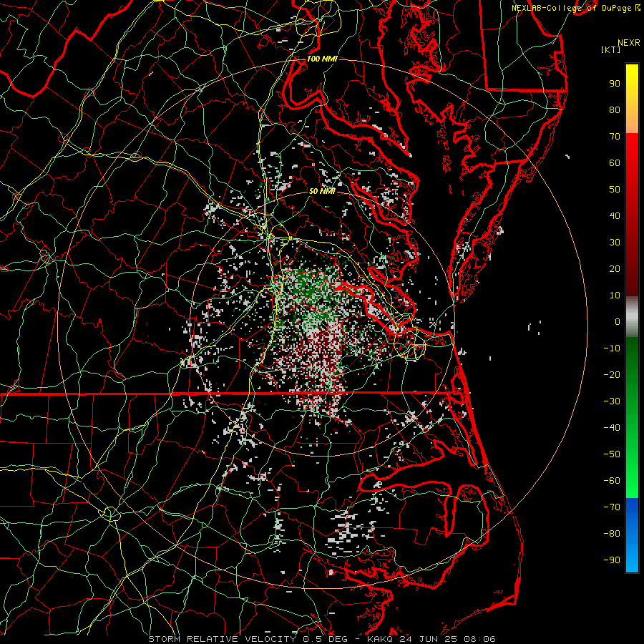Pick the gray zero-velocity segment of color bar
Image resolution: width=644 pixels, height=644 pixels.
click(x=632, y=317)
